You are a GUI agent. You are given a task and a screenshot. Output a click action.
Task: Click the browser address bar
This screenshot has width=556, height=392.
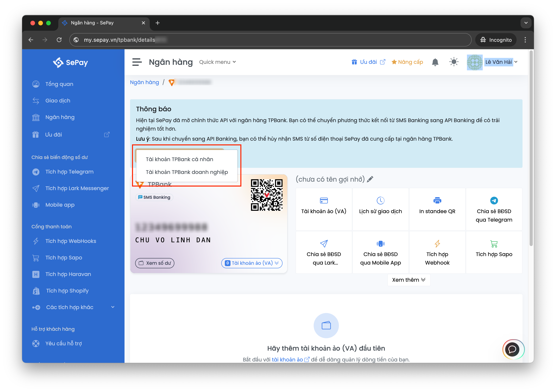tap(270, 40)
